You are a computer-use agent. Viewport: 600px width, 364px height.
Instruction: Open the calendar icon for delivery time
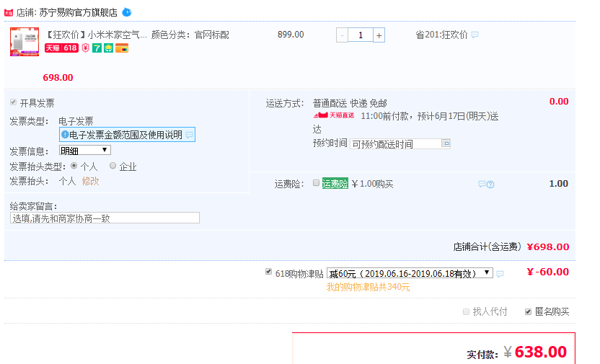click(446, 143)
